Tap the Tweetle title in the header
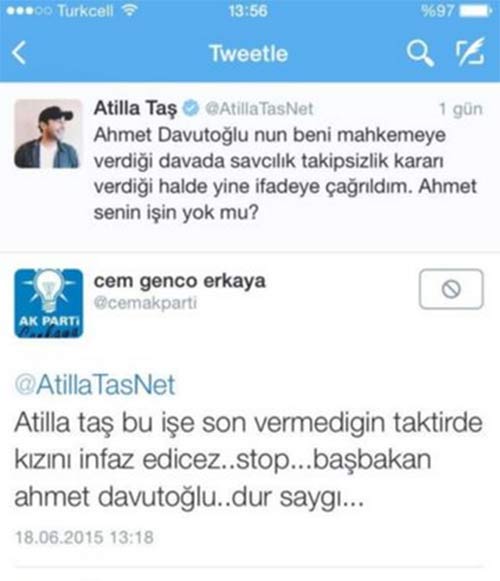Viewport: 500px width, 581px height. click(249, 53)
